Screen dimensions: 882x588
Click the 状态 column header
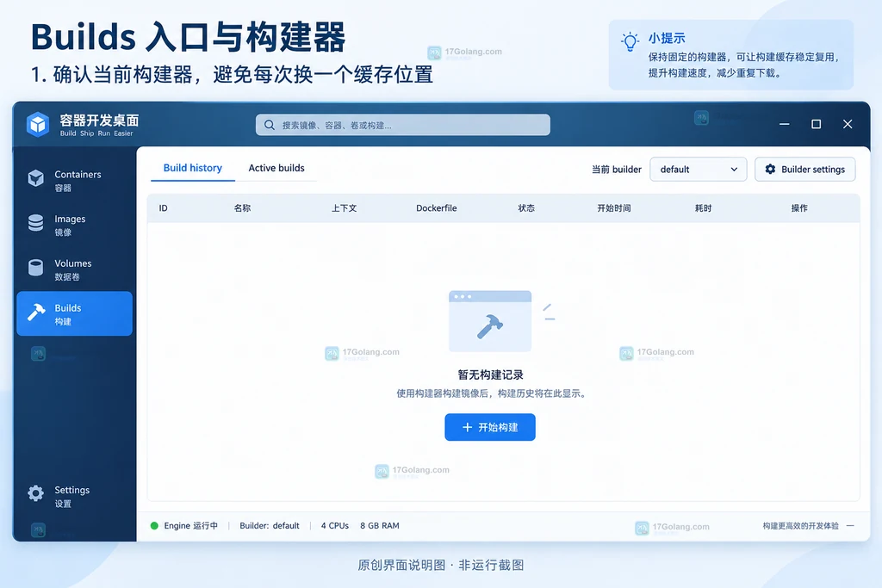(526, 208)
